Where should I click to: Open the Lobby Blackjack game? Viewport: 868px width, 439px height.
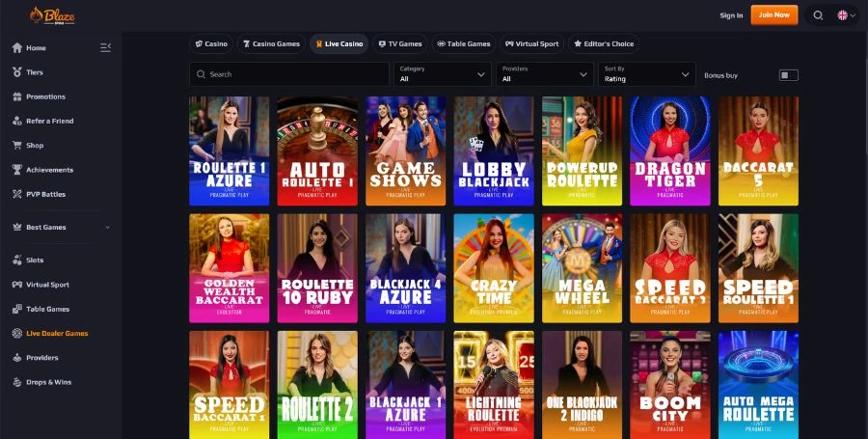tap(494, 151)
